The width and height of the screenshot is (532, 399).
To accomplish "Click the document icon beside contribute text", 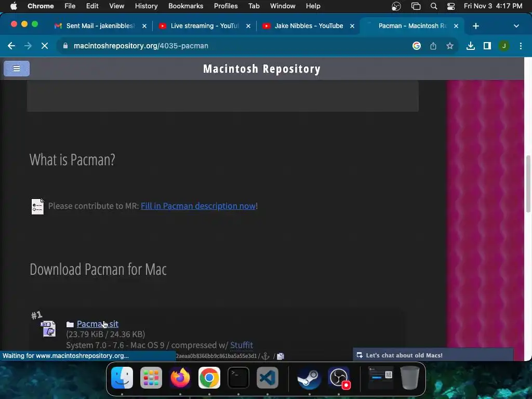I will coord(37,206).
